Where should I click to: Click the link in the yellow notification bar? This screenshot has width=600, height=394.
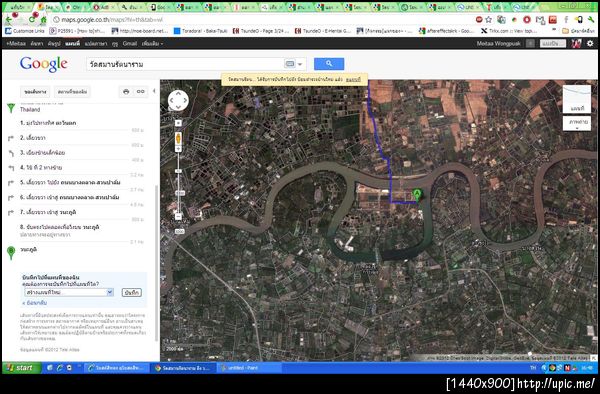click(353, 80)
